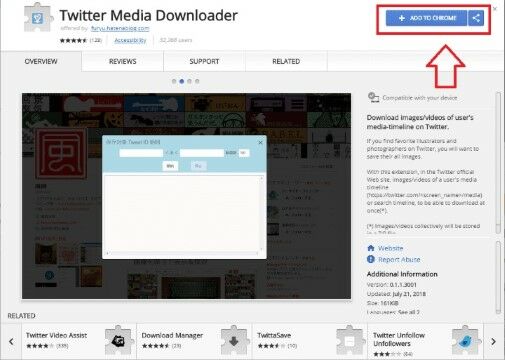The height and width of the screenshot is (360, 505).
Task: Switch to the Overview tab
Action: [x=41, y=61]
